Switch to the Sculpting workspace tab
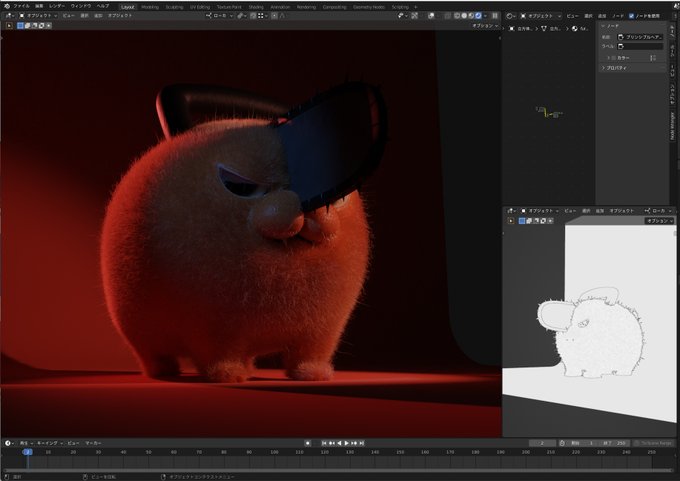 tap(174, 7)
